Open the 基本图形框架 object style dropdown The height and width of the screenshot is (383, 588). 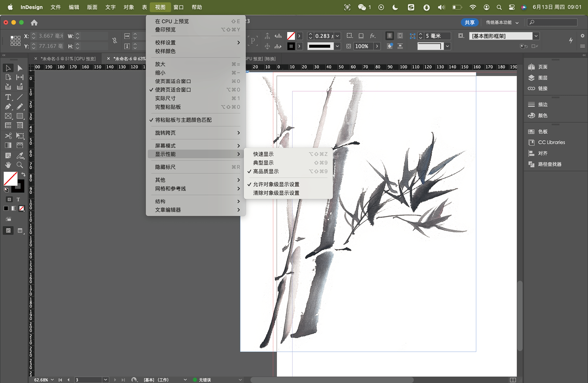pos(536,36)
